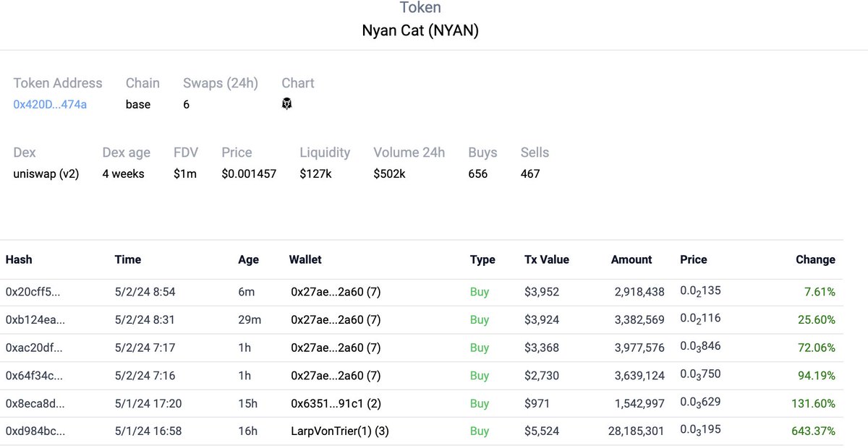Open transaction hash 0xd984bc...
868x448 pixels.
pyautogui.click(x=35, y=431)
